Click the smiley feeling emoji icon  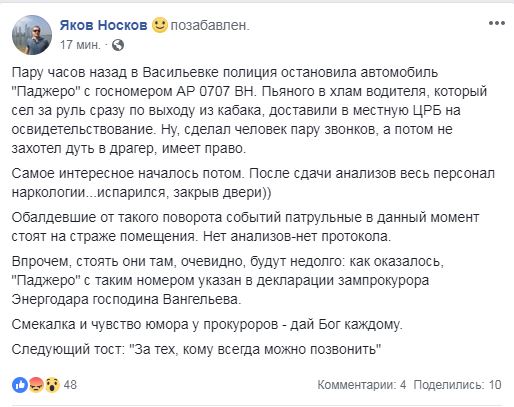(160, 25)
